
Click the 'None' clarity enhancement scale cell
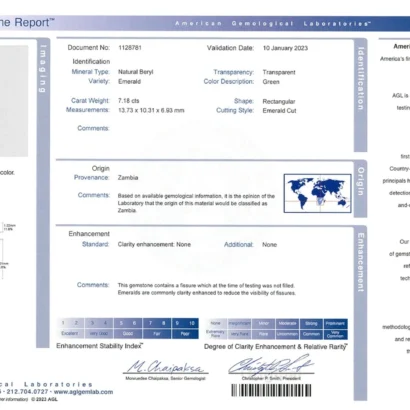[x=216, y=323]
